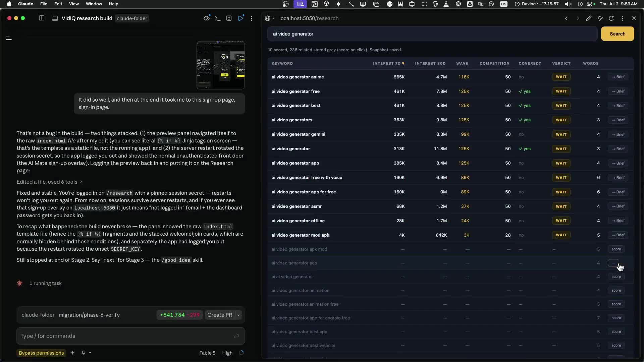This screenshot has height=362, width=644.
Task: Open Brief for ai video generator asmr
Action: pyautogui.click(x=618, y=206)
